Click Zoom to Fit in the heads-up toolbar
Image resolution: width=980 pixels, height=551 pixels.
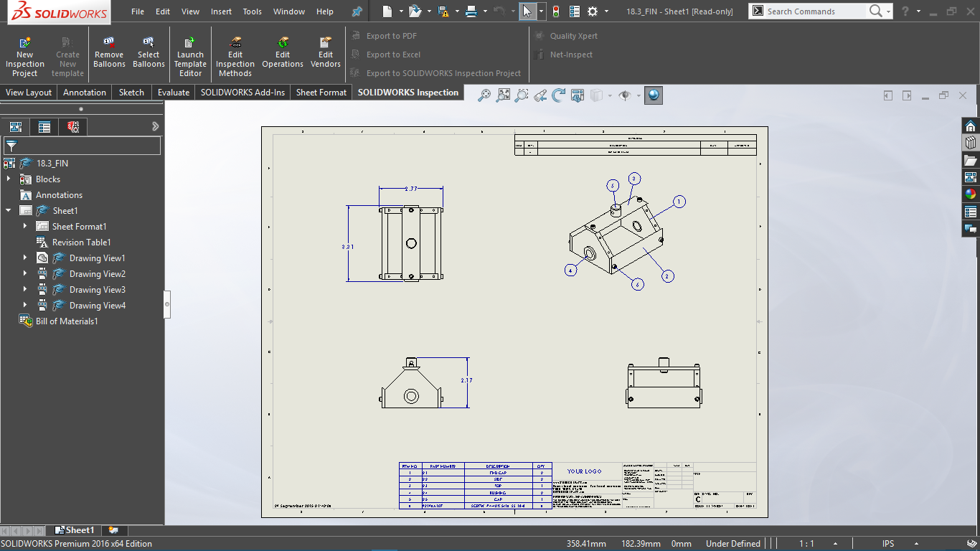tap(503, 95)
